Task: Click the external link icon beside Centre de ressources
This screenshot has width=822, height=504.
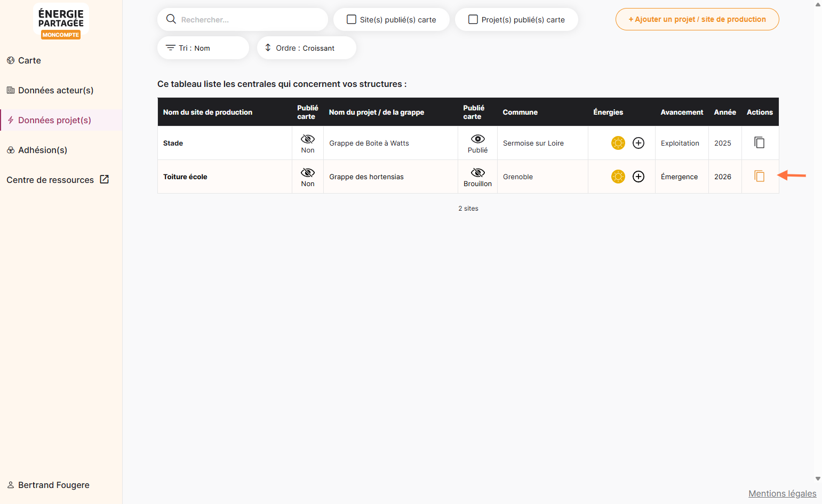Action: (105, 180)
